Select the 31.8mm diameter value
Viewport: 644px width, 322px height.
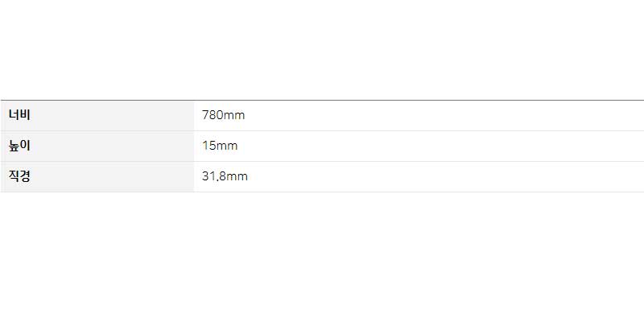pos(225,176)
